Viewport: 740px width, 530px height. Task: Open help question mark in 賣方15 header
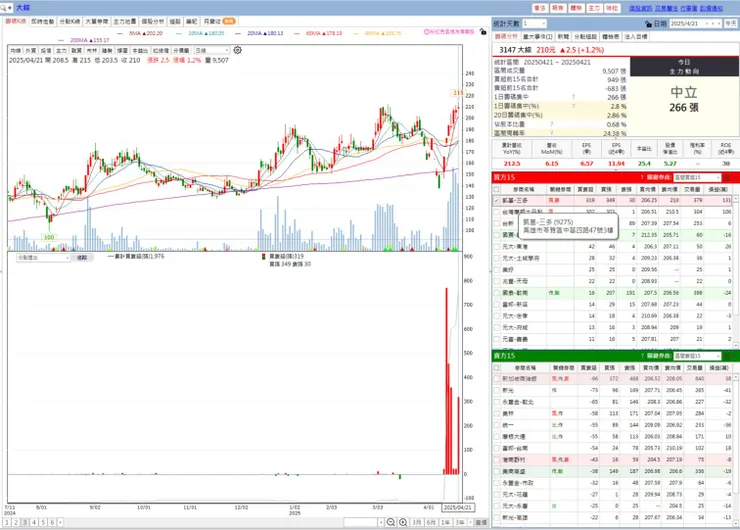[642, 356]
